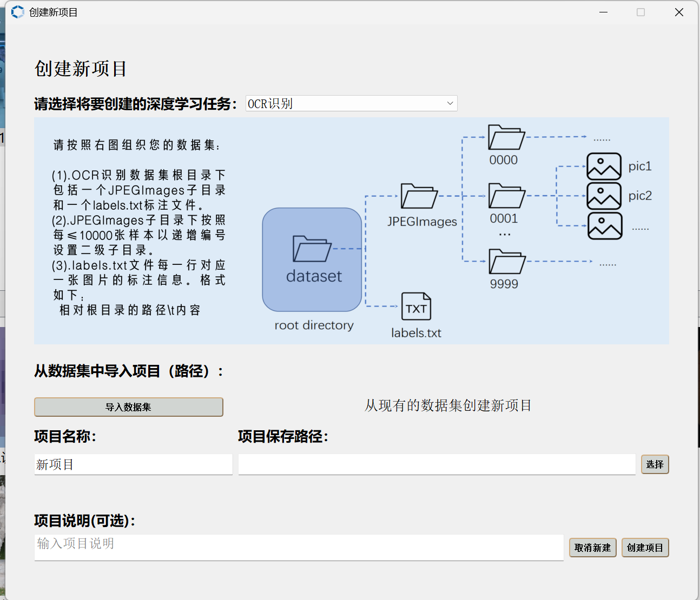
Task: Click the 0000 subfolder icon
Action: [506, 137]
